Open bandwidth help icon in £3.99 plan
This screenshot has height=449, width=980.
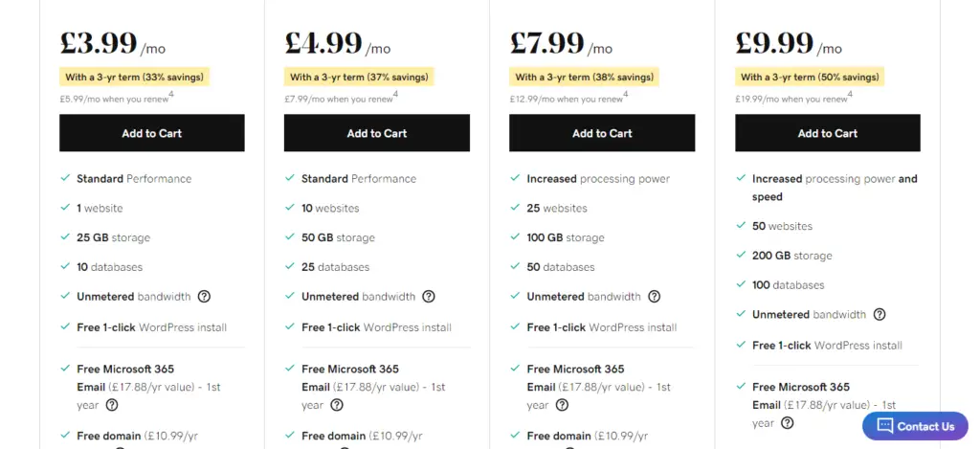click(x=204, y=297)
